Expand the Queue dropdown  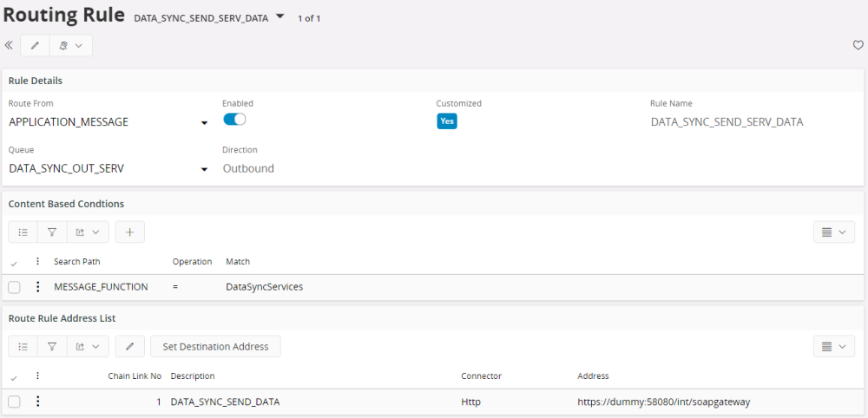pyautogui.click(x=204, y=169)
